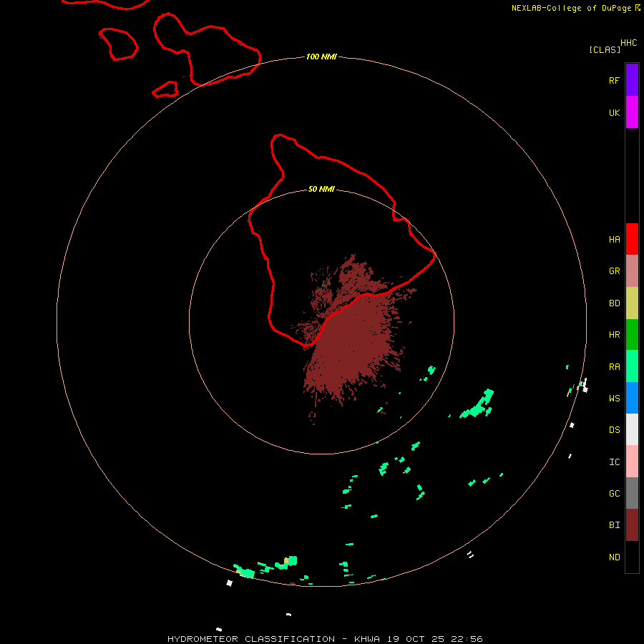
Task: Click the BI dark red legend swatch
Action: (632, 525)
